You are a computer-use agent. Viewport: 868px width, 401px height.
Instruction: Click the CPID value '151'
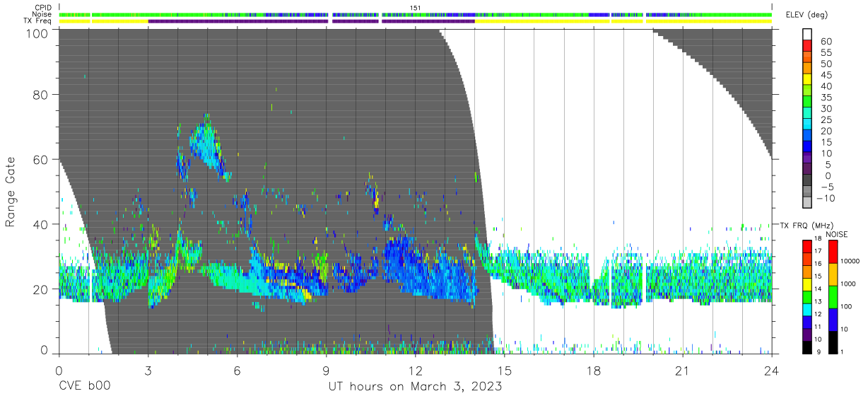tap(416, 7)
